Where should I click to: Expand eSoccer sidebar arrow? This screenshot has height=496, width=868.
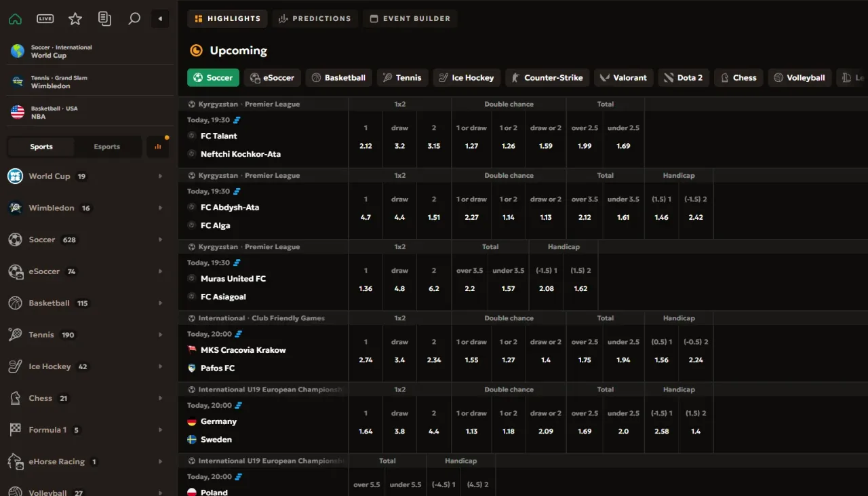[161, 271]
